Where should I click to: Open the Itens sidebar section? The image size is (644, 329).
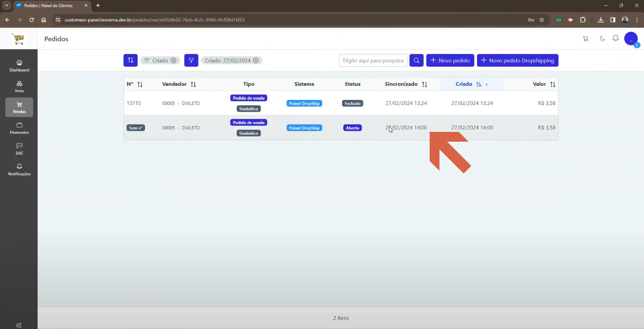click(x=19, y=87)
